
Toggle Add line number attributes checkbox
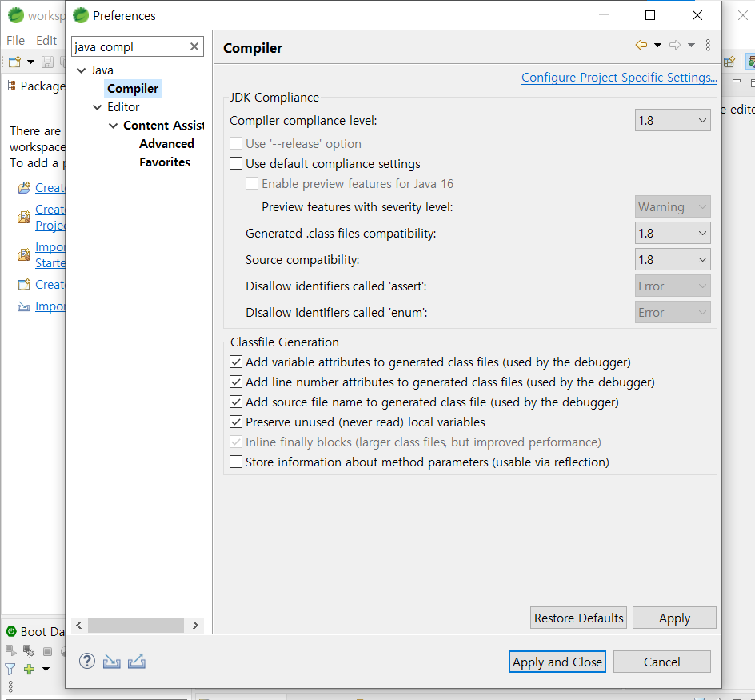[x=236, y=382]
